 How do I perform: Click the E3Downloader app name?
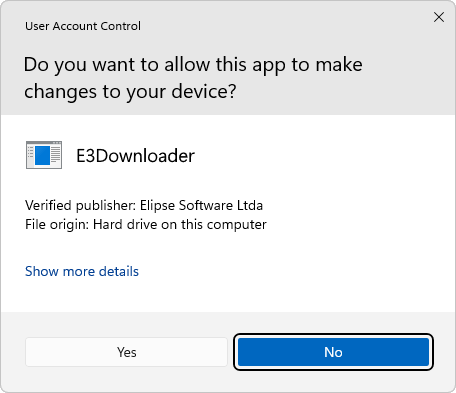tap(135, 156)
